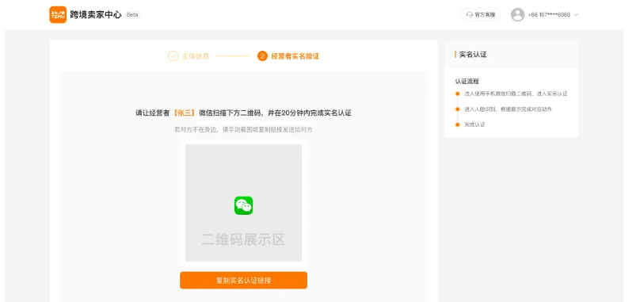This screenshot has height=302, width=644.
Task: Click 复制实名认证链接 button
Action: pos(243,281)
